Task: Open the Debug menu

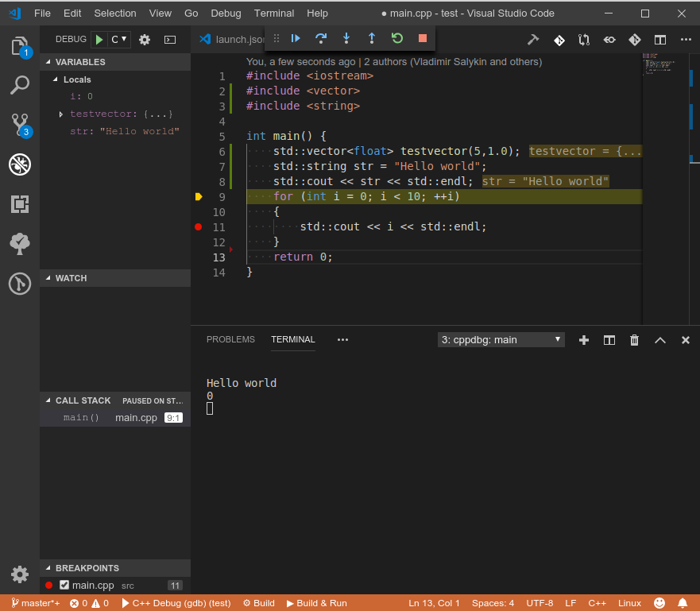Action: [225, 13]
